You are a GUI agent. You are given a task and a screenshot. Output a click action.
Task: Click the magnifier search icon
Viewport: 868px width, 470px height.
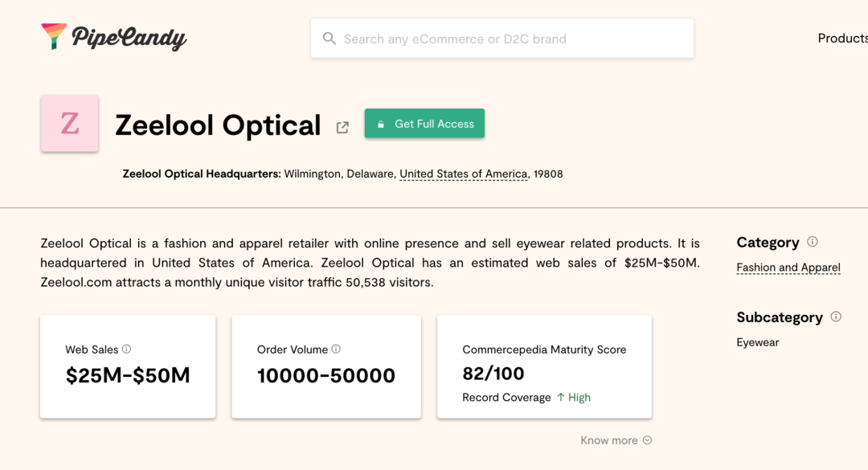[330, 39]
